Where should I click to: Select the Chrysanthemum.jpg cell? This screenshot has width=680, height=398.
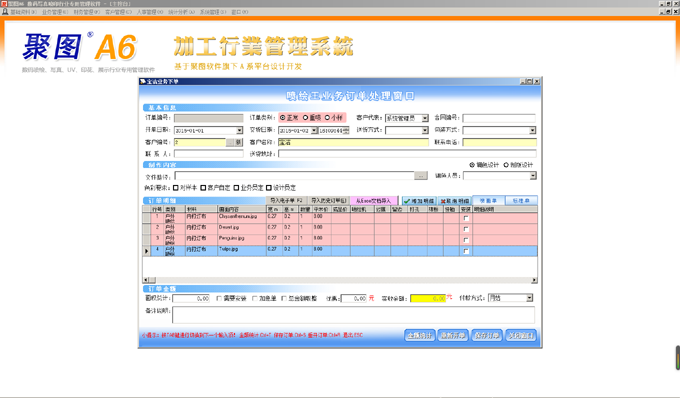[x=242, y=218]
